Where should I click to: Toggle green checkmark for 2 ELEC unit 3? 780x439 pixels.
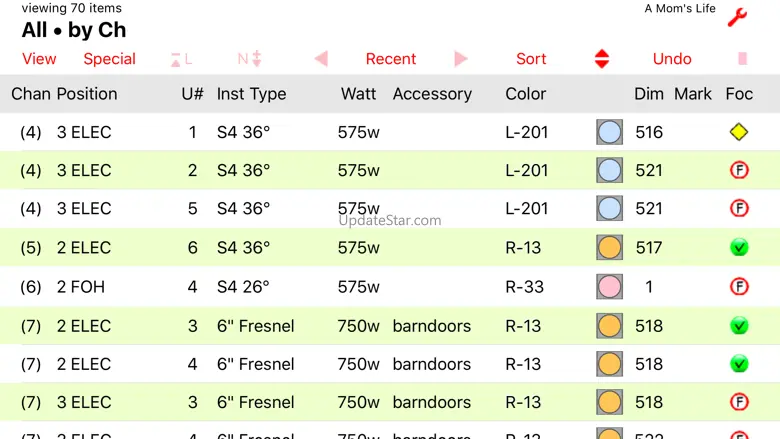[x=739, y=326]
